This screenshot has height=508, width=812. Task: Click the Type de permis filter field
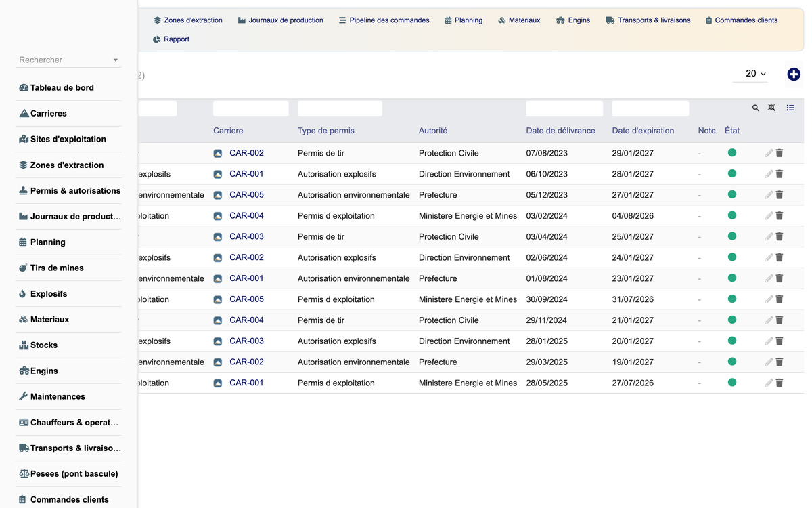[x=340, y=108]
